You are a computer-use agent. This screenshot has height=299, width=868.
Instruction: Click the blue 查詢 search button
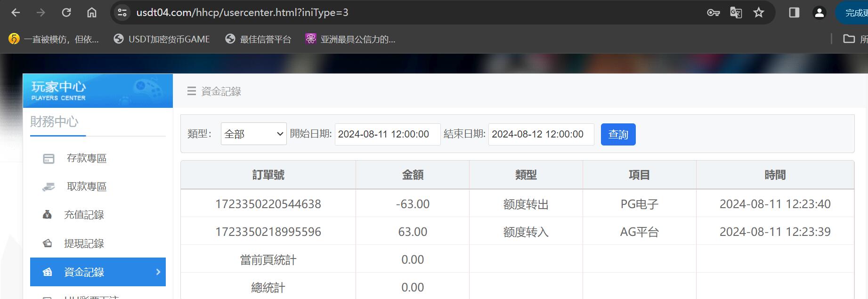pos(618,135)
